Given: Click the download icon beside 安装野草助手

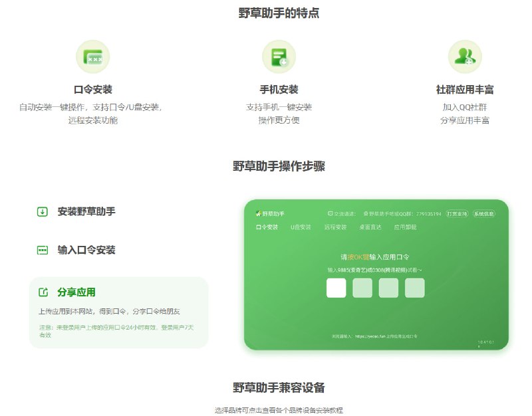Looking at the screenshot, I should tap(43, 210).
